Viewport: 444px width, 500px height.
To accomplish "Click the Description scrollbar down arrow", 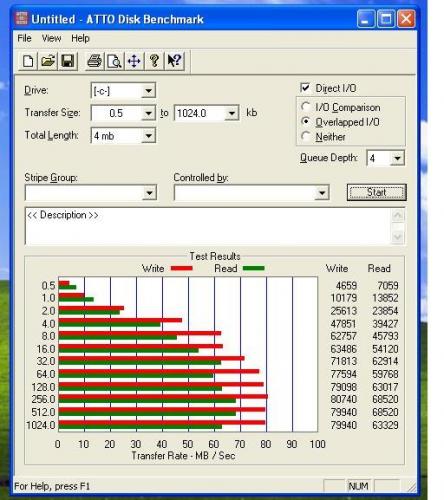I will coord(398,237).
